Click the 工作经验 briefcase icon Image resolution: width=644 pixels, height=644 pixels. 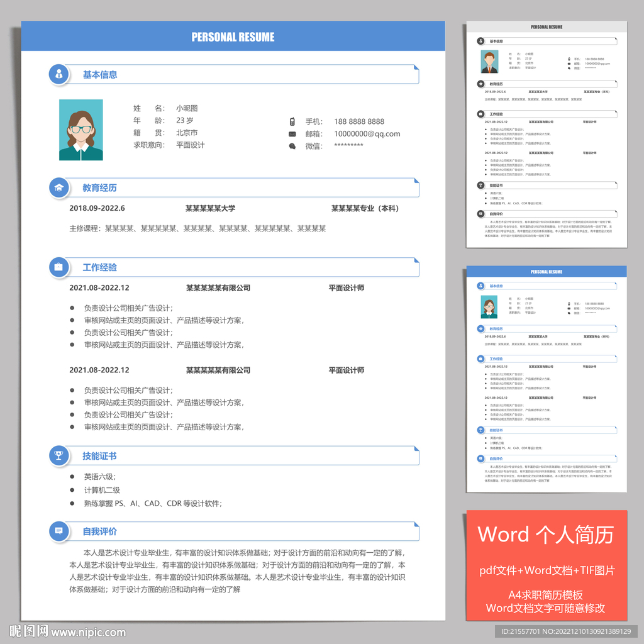[x=58, y=267]
